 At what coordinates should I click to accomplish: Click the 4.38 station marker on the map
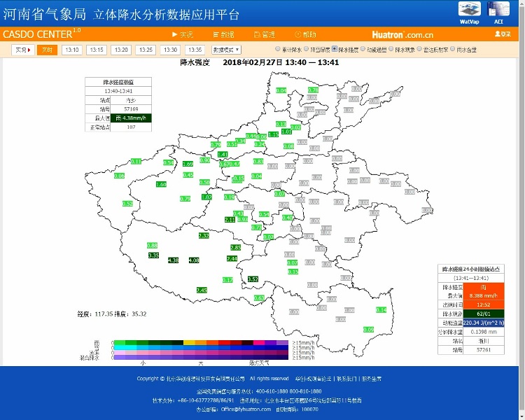pos(174,260)
